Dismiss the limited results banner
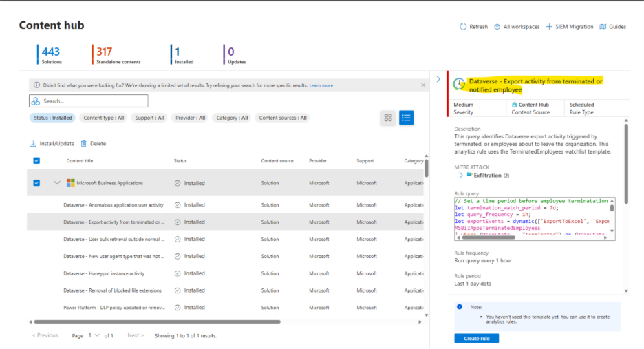 click(x=423, y=85)
